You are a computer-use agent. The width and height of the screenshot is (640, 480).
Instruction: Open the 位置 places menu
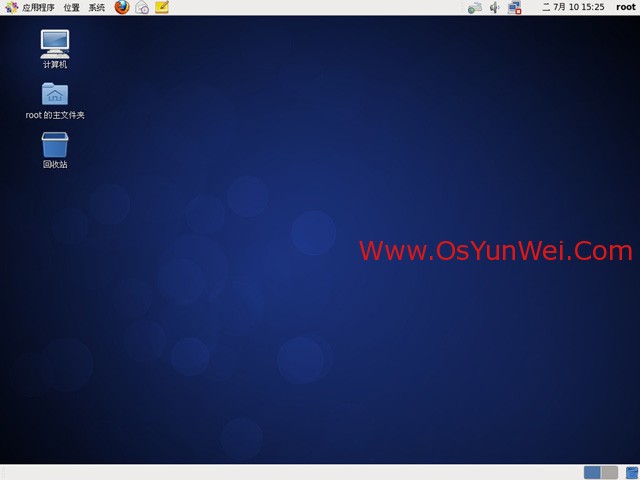[x=72, y=7]
